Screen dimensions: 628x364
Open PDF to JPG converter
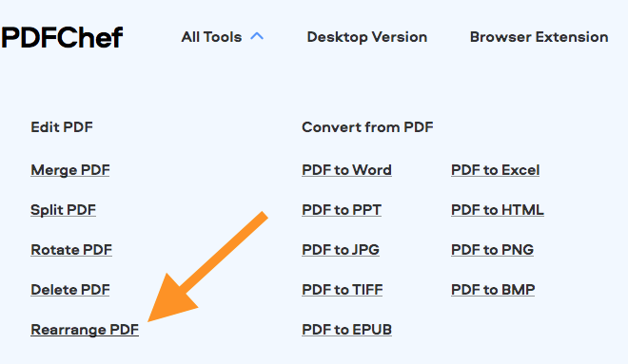pos(341,250)
